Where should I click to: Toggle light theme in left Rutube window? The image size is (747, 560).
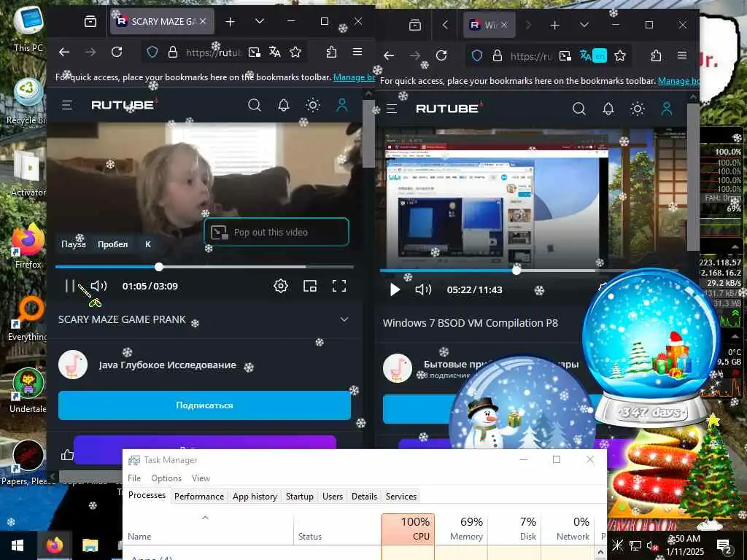[x=313, y=105]
